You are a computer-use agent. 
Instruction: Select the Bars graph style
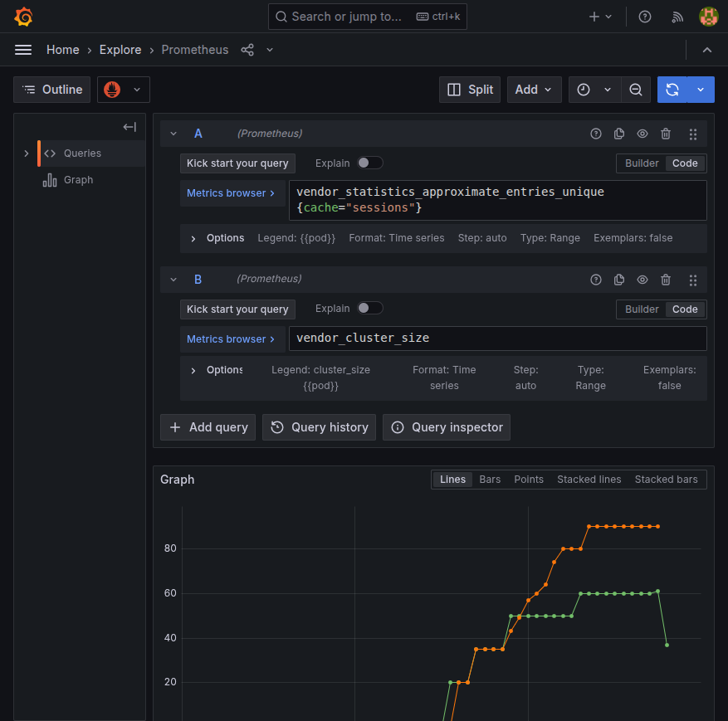[490, 480]
